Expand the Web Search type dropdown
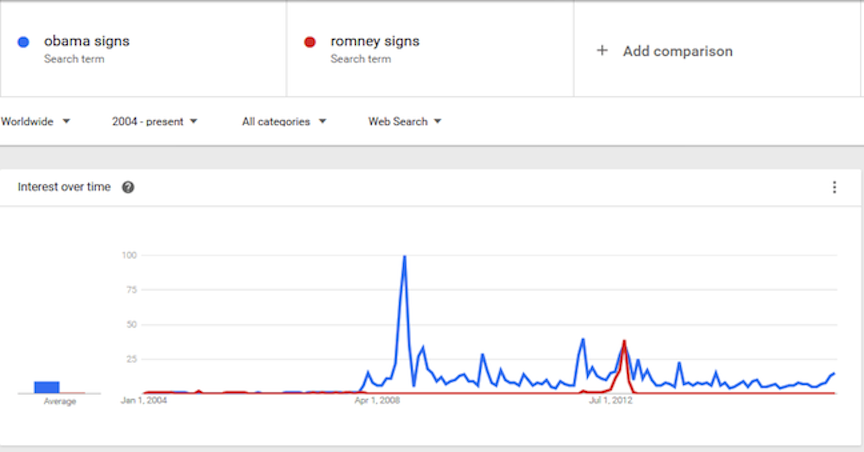This screenshot has height=452, width=864. point(405,121)
